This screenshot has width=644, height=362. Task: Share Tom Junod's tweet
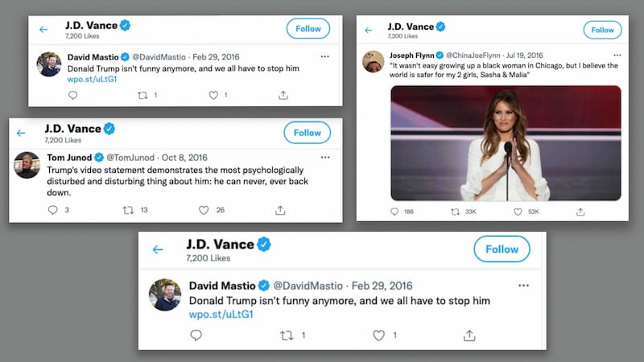point(280,210)
